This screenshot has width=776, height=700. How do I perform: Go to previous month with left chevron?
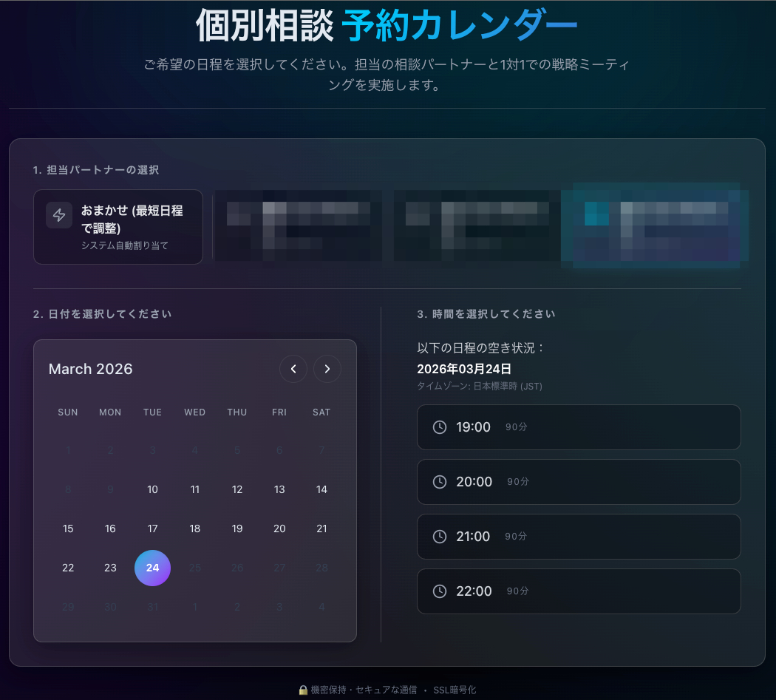coord(293,368)
